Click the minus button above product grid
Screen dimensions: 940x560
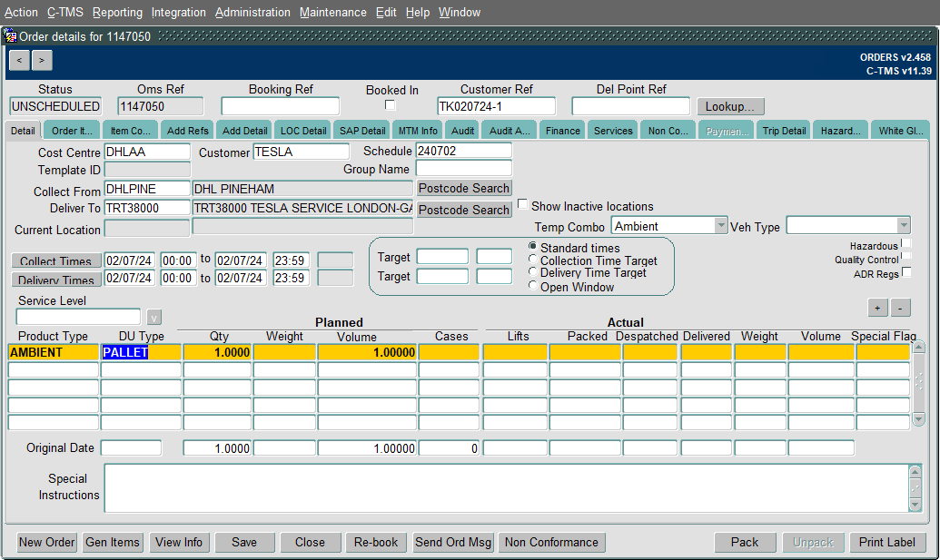point(900,308)
